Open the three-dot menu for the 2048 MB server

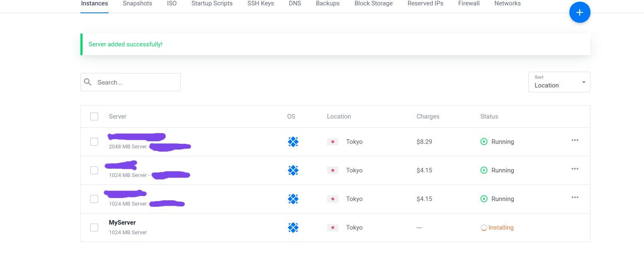coord(575,141)
